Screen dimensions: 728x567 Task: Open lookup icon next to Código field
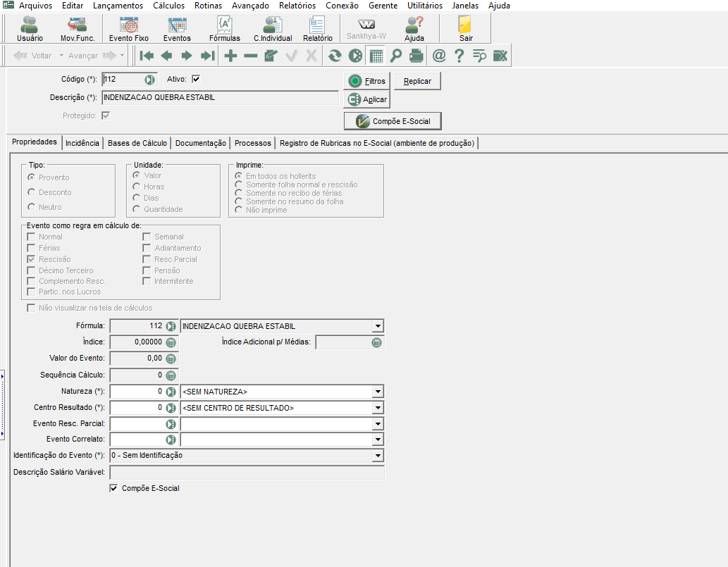pyautogui.click(x=149, y=80)
